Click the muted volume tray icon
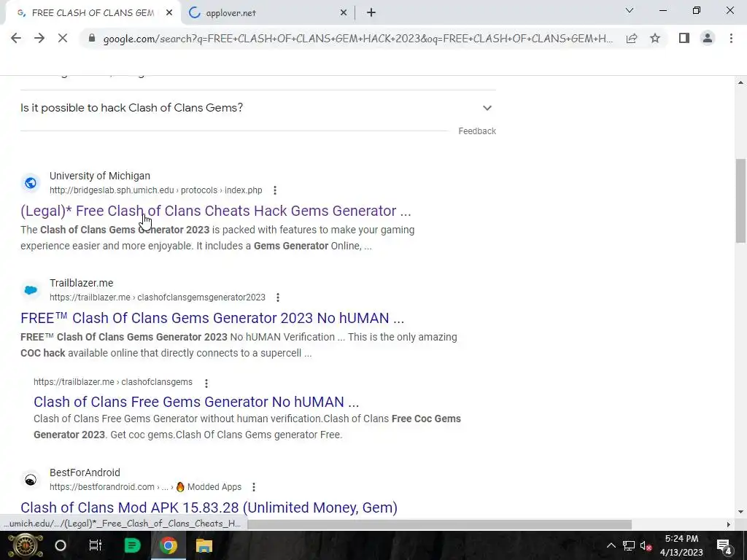 (x=646, y=545)
